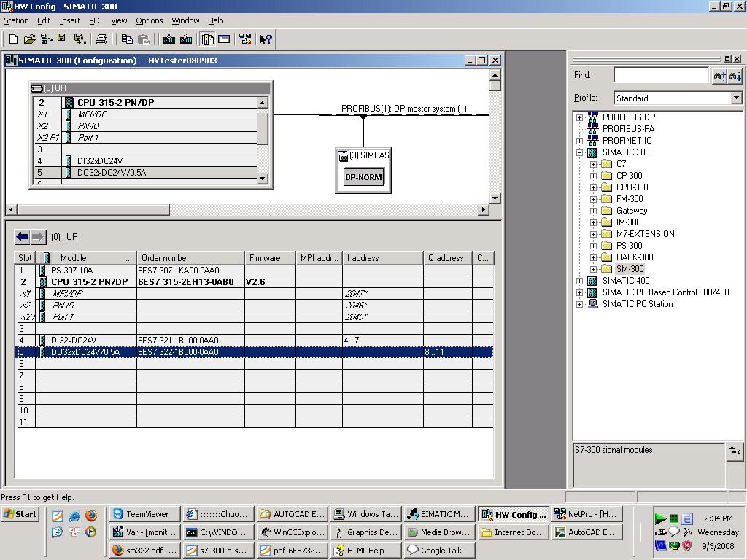Click the back navigation arrow button
The image size is (747, 560).
click(x=23, y=237)
